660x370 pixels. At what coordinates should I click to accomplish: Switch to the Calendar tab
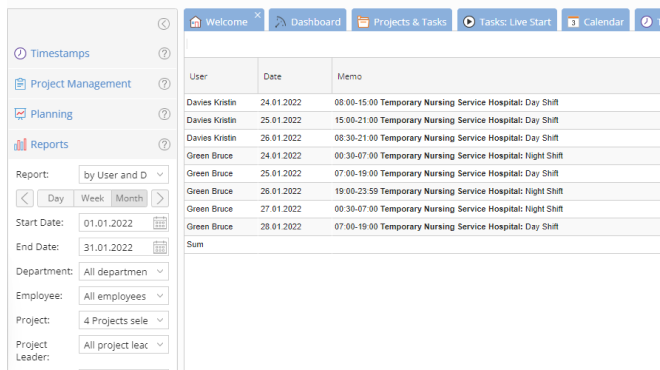tap(596, 20)
